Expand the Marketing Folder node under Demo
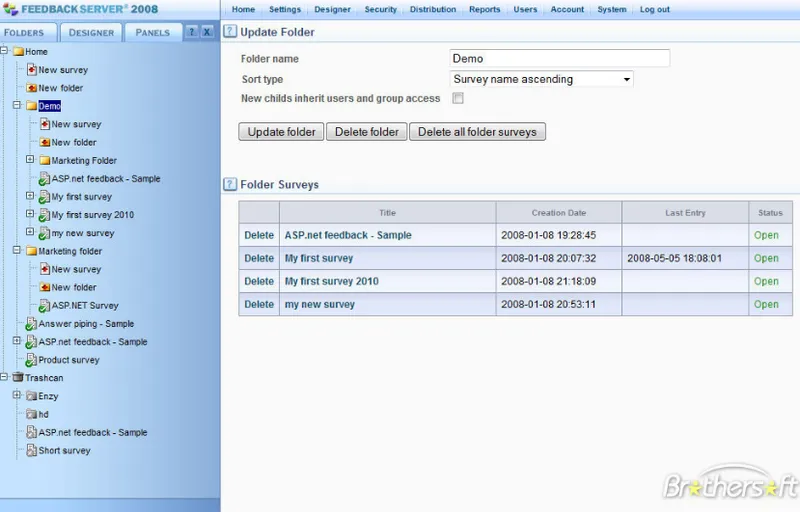 [x=30, y=159]
